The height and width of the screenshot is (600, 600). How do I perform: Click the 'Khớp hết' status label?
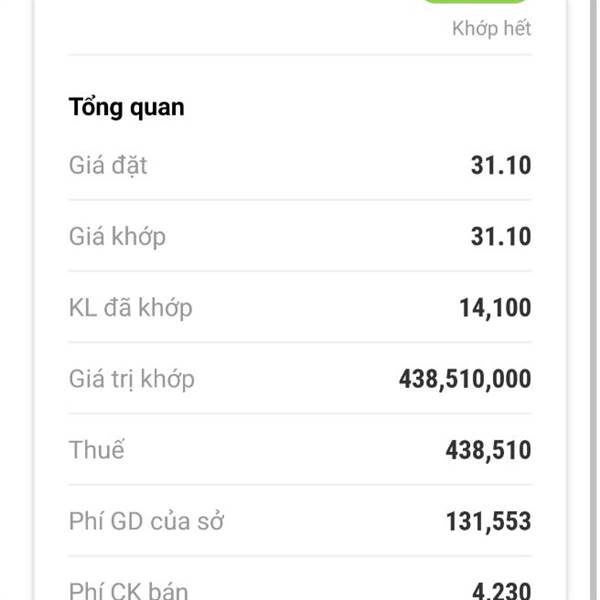click(491, 28)
